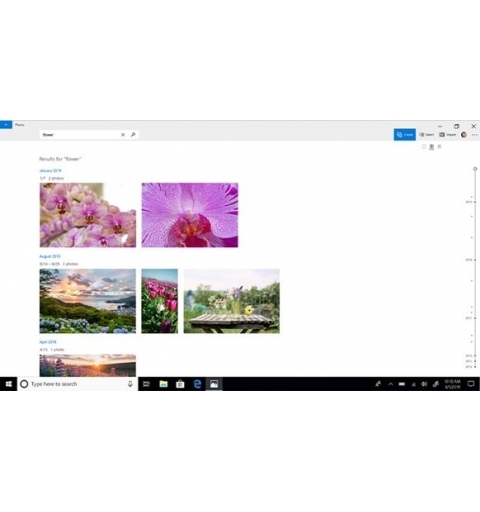
Task: Open Microsoft Store from the taskbar
Action: pyautogui.click(x=180, y=384)
